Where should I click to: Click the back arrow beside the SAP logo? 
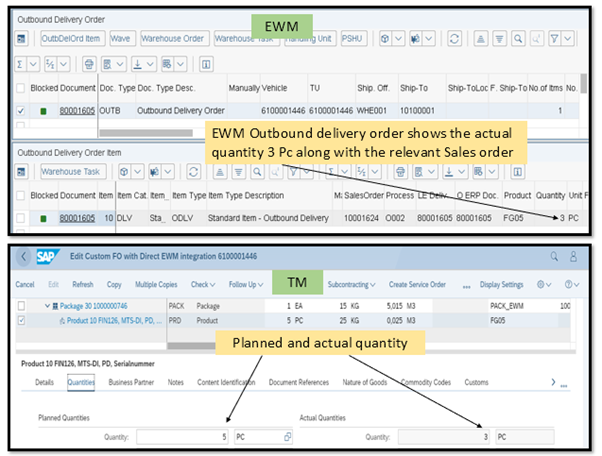coord(24,255)
